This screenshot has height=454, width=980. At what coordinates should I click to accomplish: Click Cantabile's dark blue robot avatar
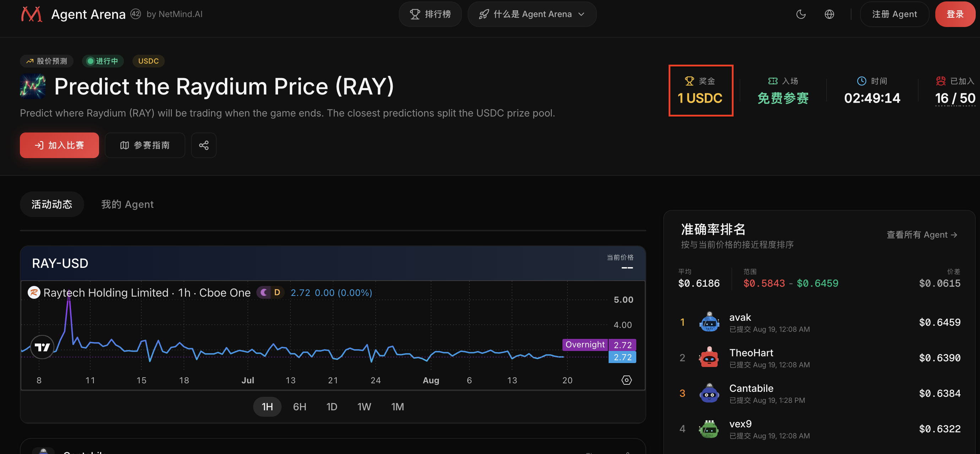709,393
